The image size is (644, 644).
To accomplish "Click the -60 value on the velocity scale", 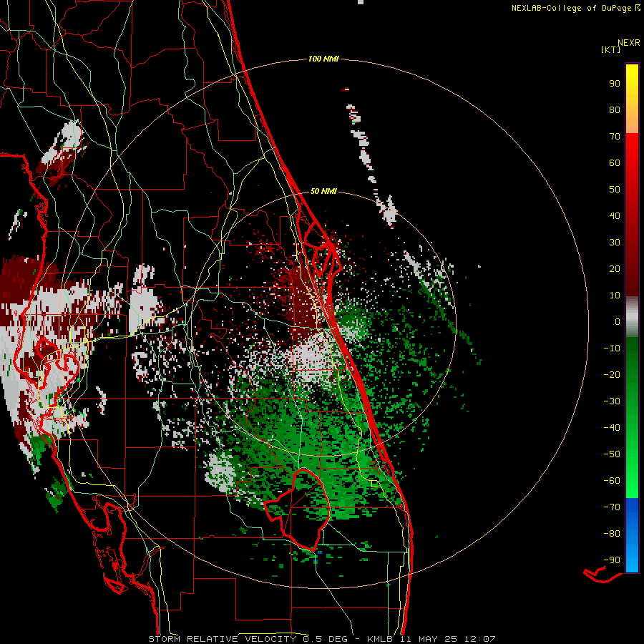I will (612, 481).
